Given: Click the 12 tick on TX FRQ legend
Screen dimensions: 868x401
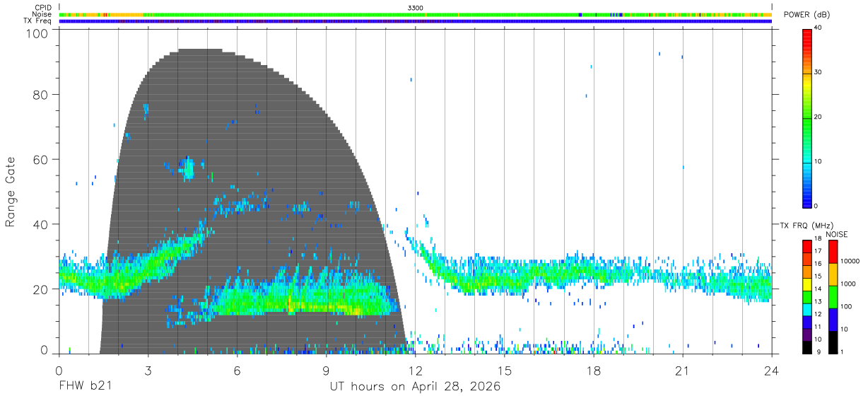Looking at the screenshot, I should pyautogui.click(x=817, y=314).
